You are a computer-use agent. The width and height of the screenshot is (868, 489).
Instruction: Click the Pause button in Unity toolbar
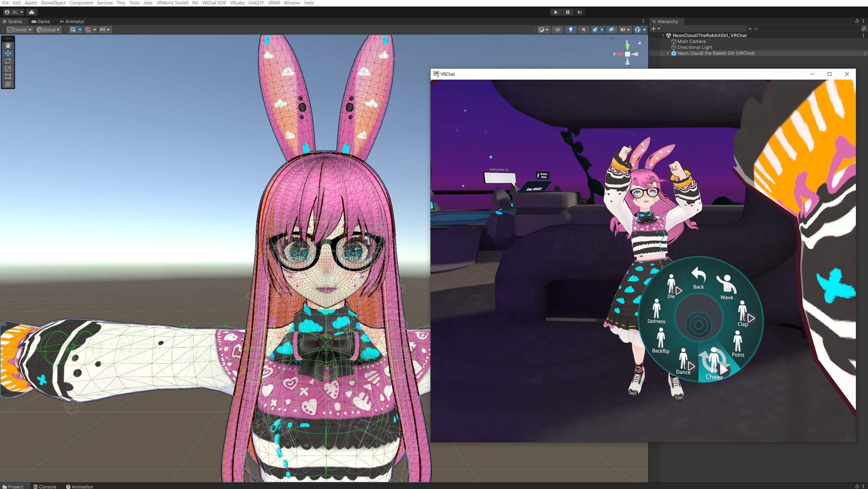click(568, 12)
